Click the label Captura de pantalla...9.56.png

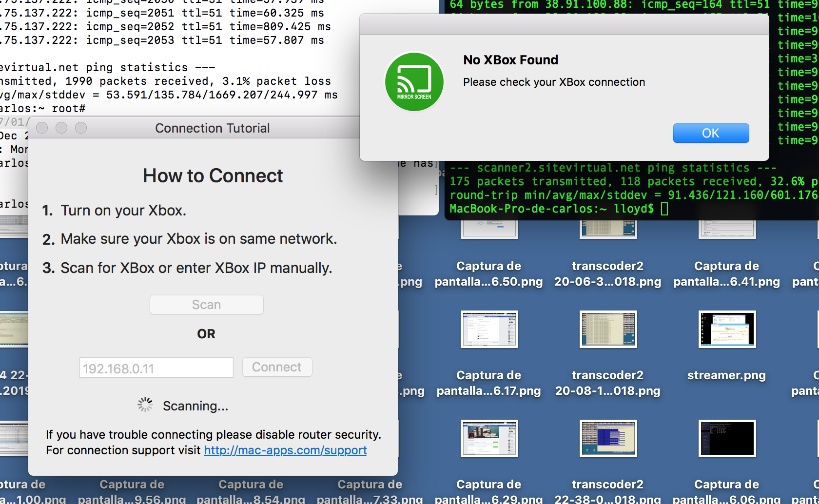[x=132, y=491]
